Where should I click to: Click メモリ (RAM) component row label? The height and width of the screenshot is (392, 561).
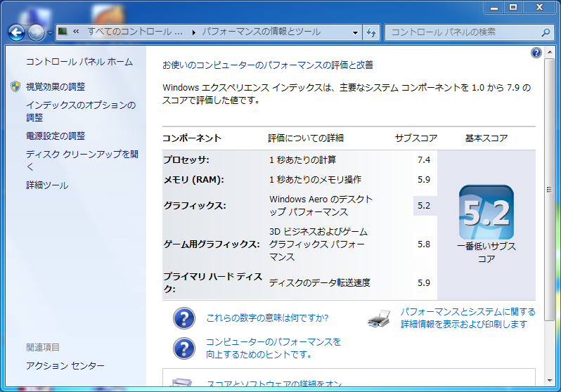point(193,180)
